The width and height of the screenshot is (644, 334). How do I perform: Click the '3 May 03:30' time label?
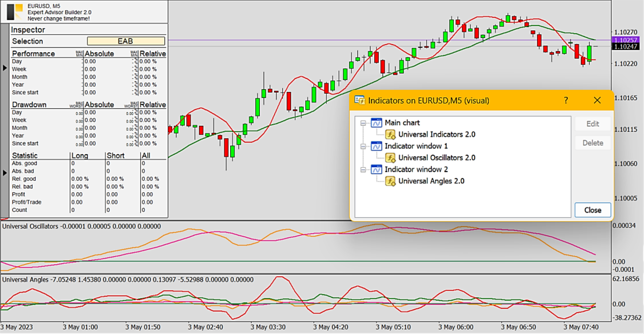pyautogui.click(x=268, y=327)
